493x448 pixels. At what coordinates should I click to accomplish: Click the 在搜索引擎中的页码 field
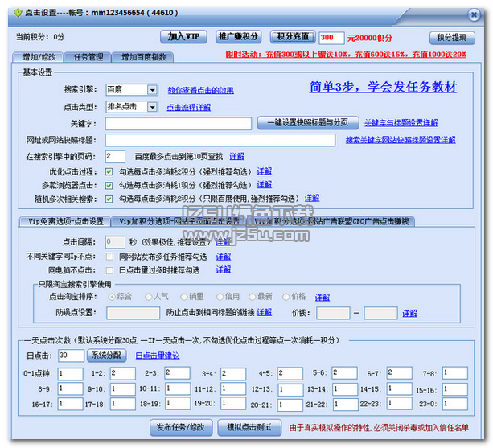pyautogui.click(x=115, y=156)
